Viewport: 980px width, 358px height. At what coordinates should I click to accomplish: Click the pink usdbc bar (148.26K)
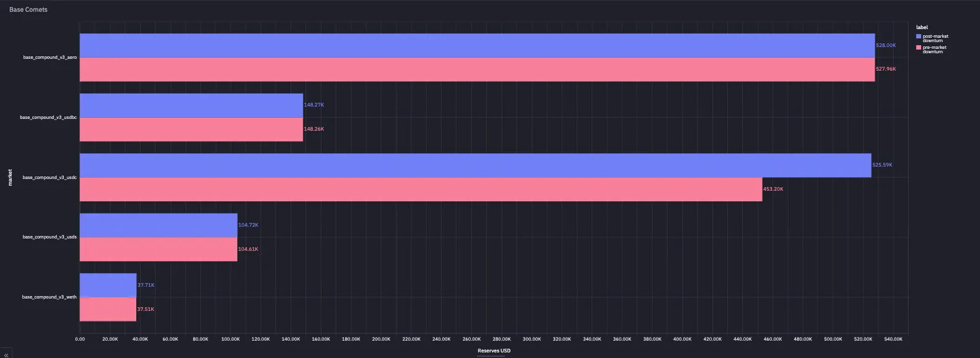pyautogui.click(x=191, y=129)
